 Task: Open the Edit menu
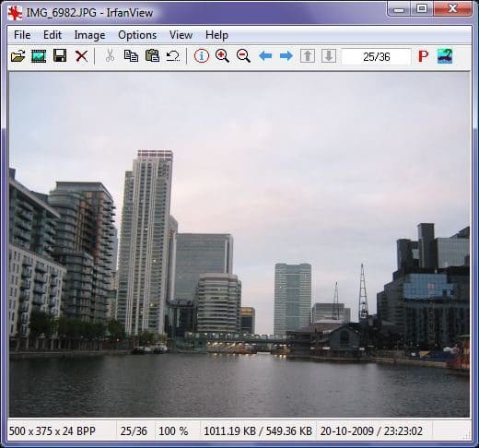(53, 35)
